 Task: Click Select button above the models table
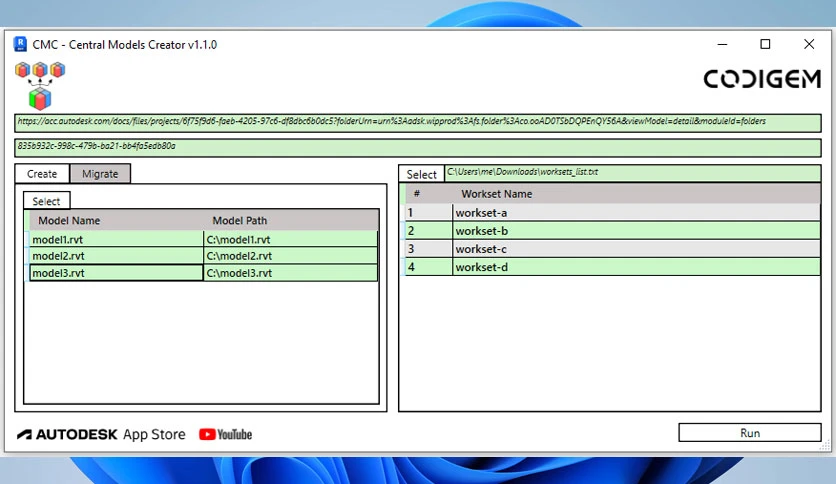pos(46,201)
